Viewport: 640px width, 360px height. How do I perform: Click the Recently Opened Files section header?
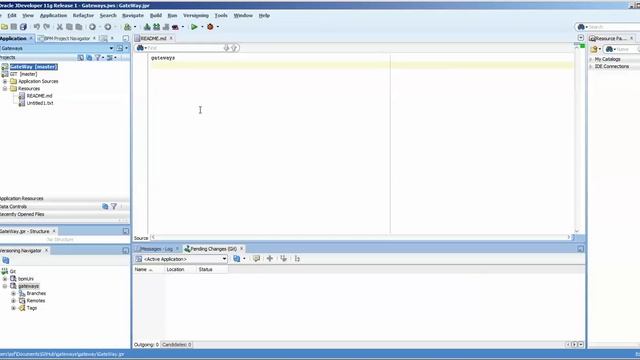pyautogui.click(x=64, y=214)
